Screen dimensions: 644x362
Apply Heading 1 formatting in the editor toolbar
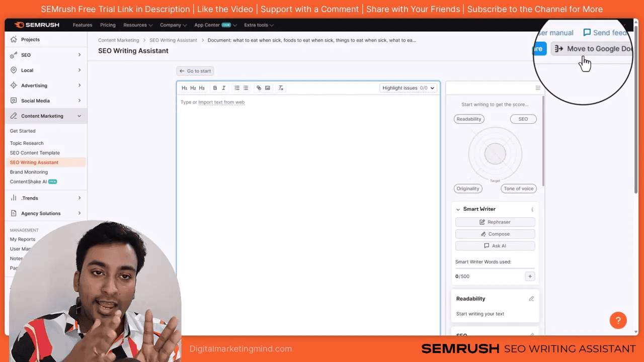click(184, 87)
